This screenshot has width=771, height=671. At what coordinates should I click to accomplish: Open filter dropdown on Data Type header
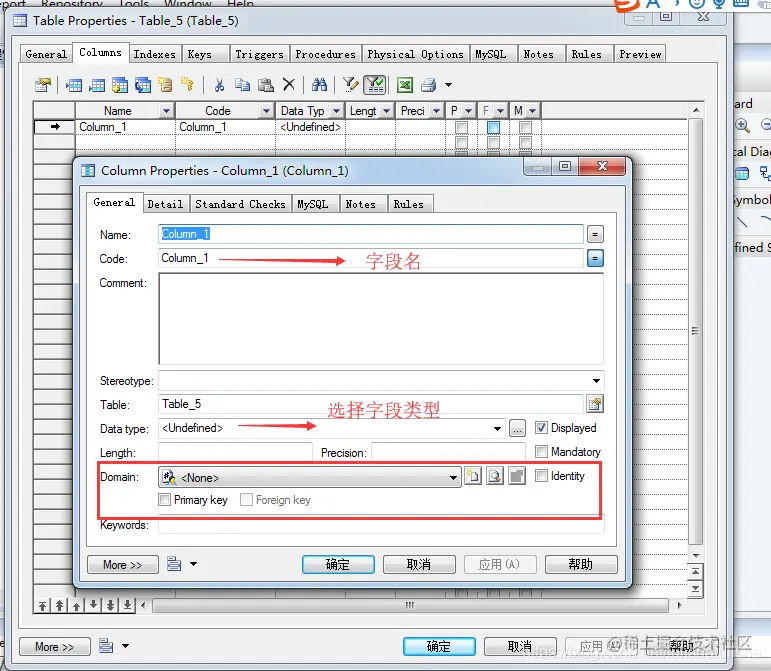[x=336, y=111]
